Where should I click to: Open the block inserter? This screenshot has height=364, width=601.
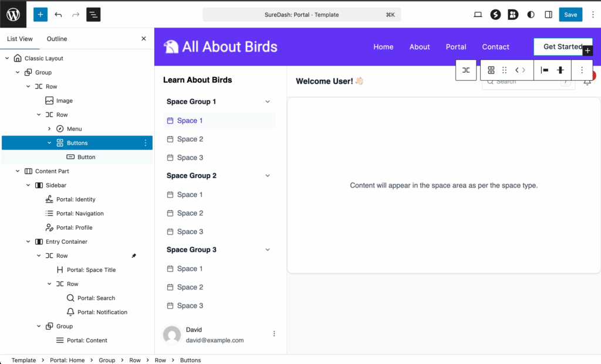point(40,14)
